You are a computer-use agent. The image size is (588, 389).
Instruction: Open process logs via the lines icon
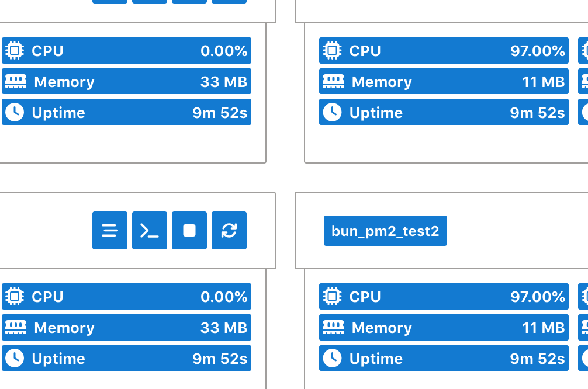(109, 230)
